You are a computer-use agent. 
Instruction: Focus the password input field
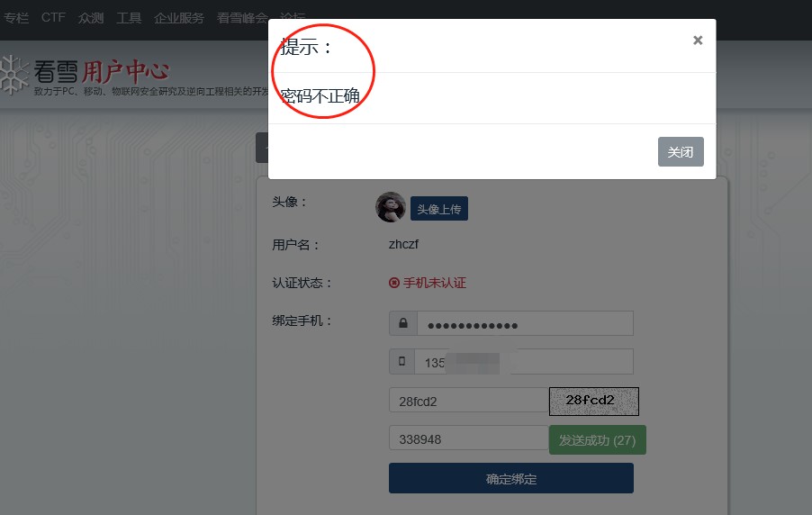click(525, 323)
